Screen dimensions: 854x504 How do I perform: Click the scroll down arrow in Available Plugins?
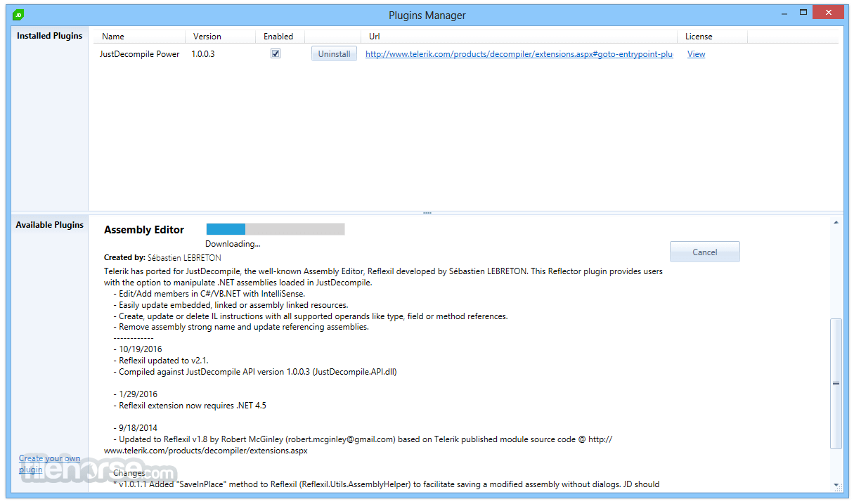836,484
